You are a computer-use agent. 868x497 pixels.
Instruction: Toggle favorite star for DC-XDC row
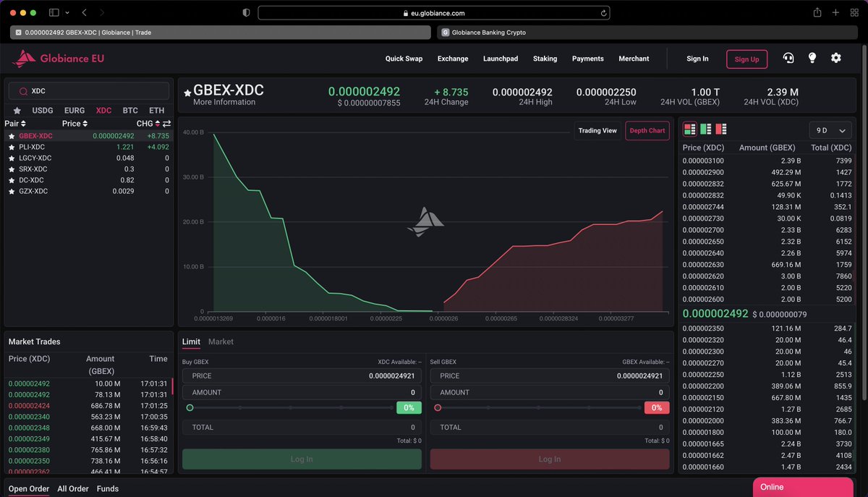click(11, 180)
